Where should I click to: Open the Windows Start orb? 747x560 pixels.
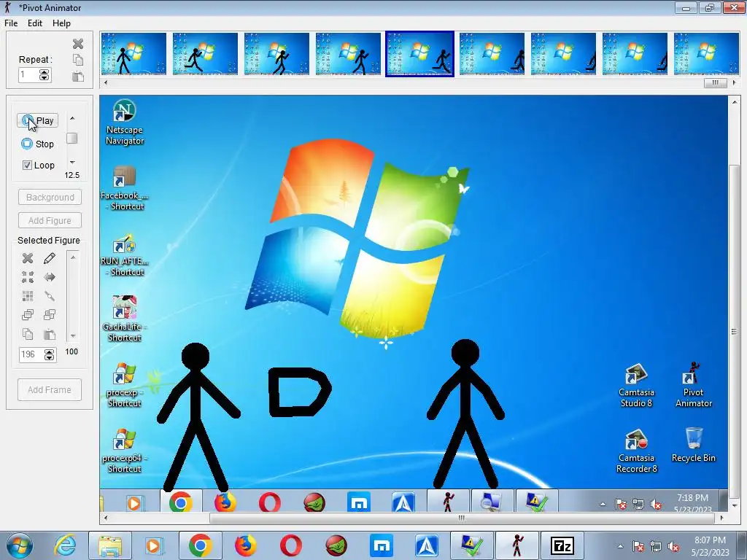point(20,545)
